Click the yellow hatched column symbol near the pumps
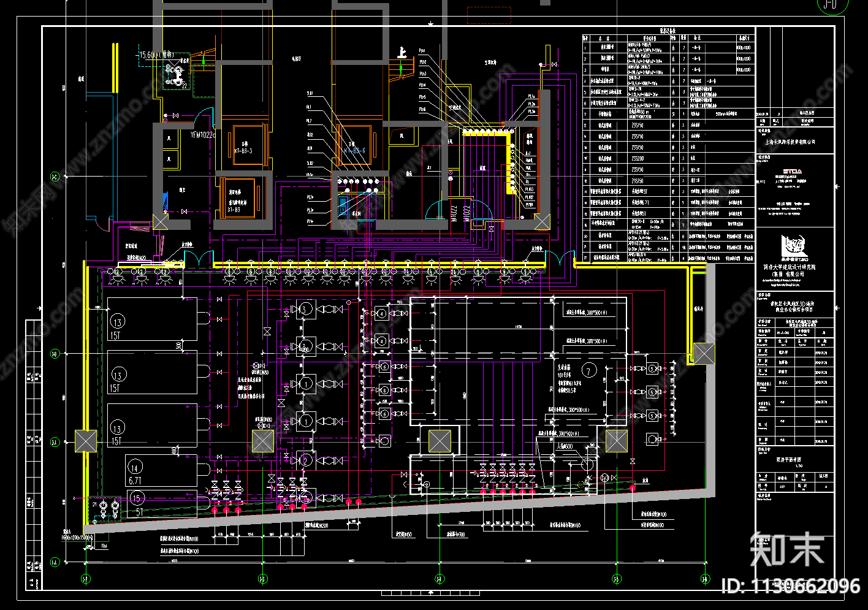Image resolution: width=868 pixels, height=610 pixels. point(263,440)
